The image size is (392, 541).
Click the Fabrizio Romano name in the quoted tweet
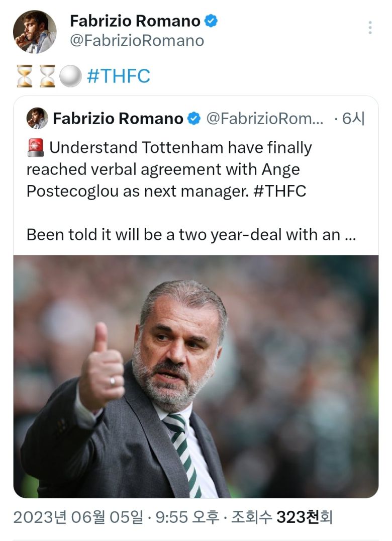[118, 119]
